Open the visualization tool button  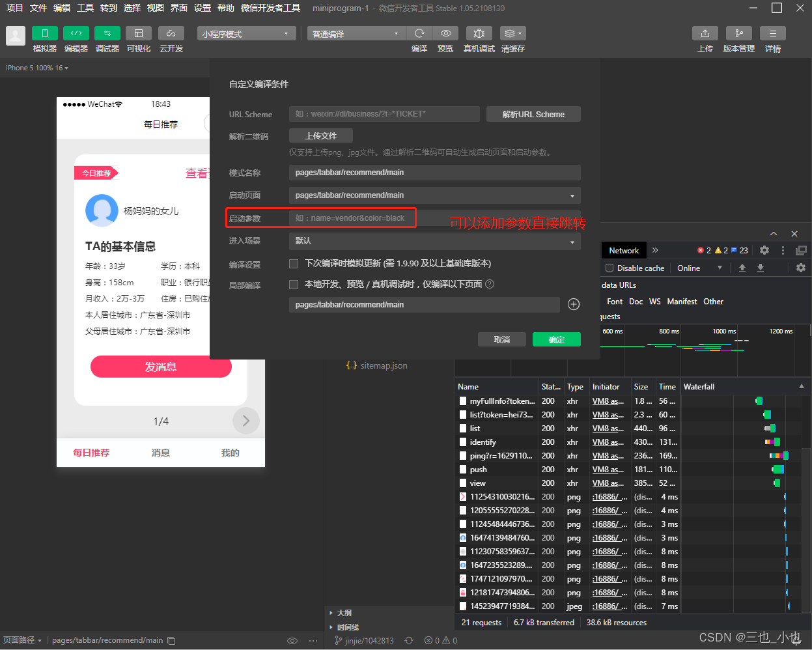pos(139,33)
